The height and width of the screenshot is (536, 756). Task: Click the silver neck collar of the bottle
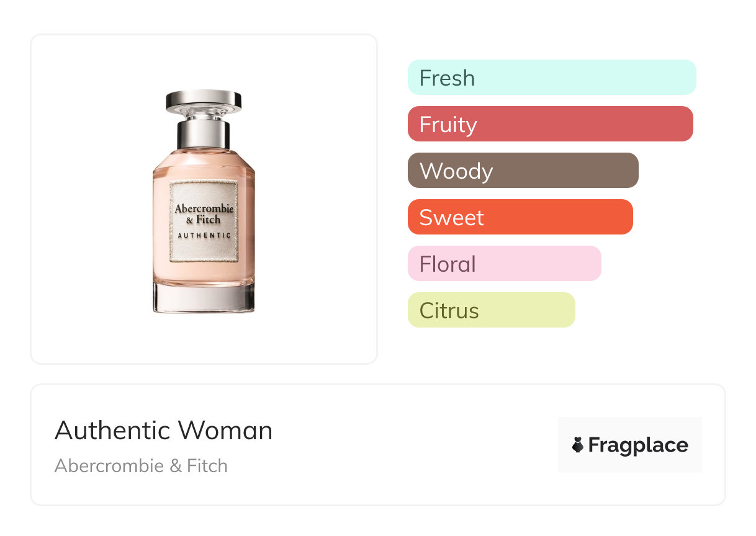pos(204,132)
